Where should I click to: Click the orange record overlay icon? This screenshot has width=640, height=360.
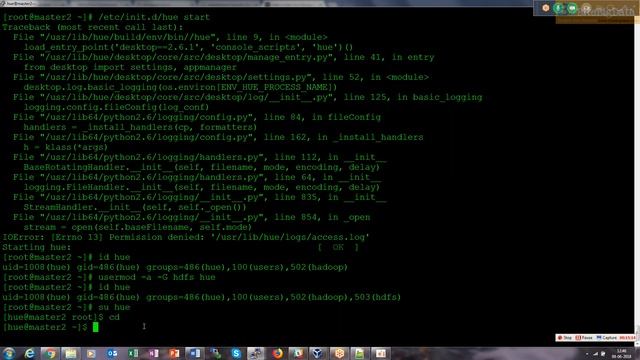pos(545,8)
